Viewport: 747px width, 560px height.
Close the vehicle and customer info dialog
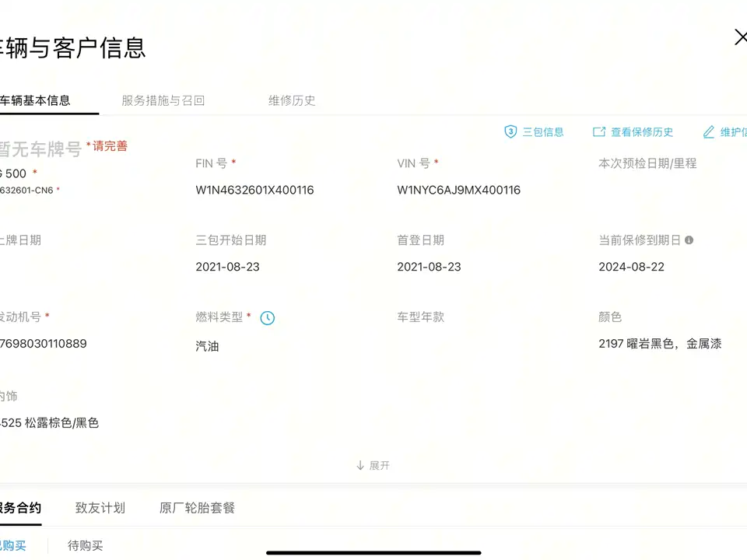(x=740, y=37)
